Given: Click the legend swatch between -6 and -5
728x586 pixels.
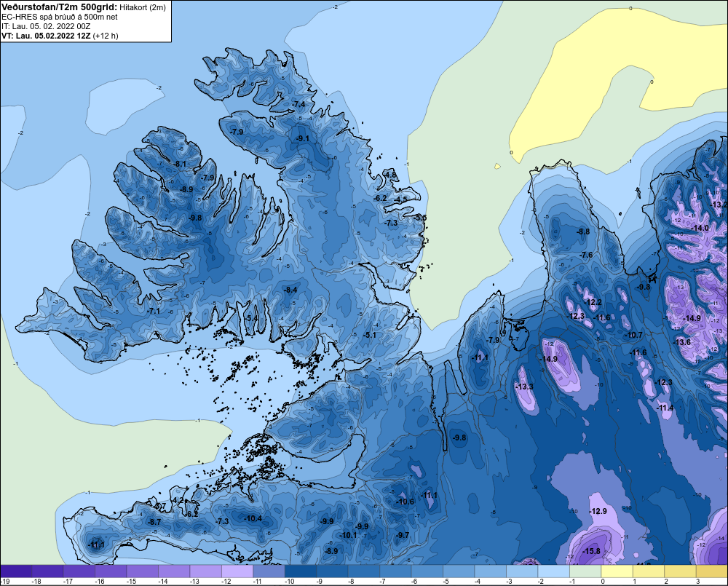Looking at the screenshot, I should [427, 571].
